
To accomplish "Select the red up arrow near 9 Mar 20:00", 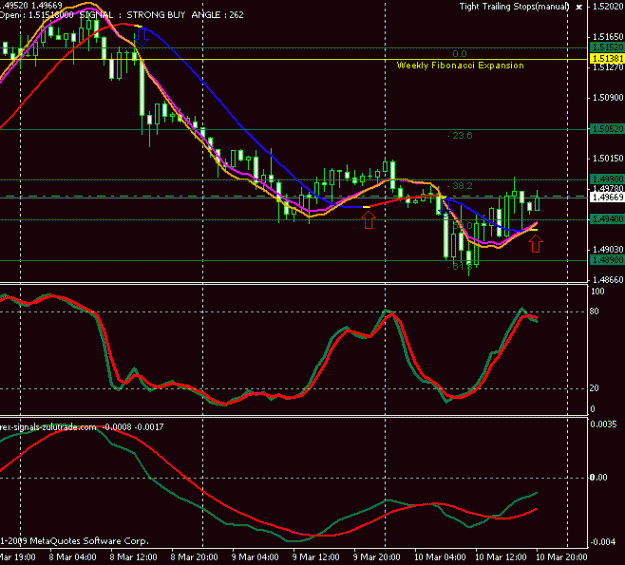I will [x=369, y=220].
